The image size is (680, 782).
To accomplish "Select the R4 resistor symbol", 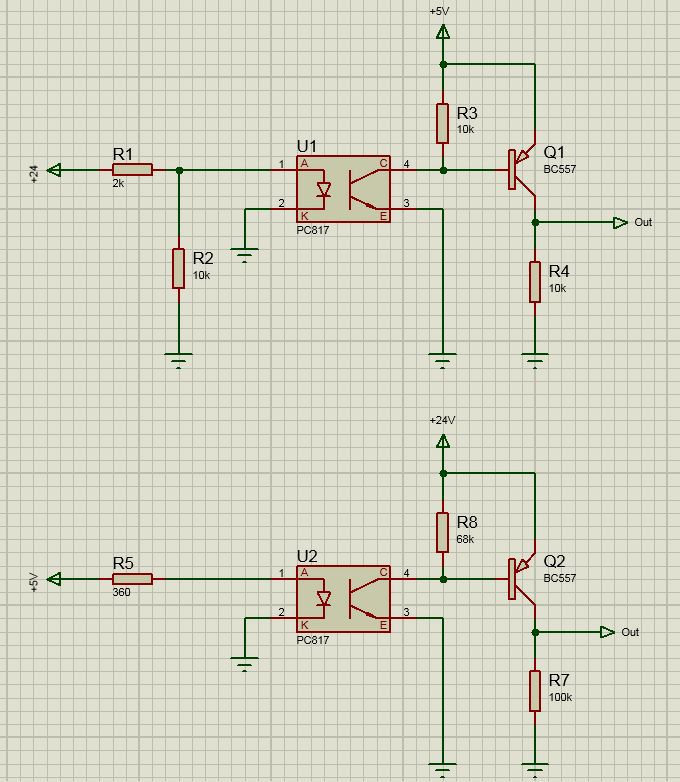I will point(535,282).
